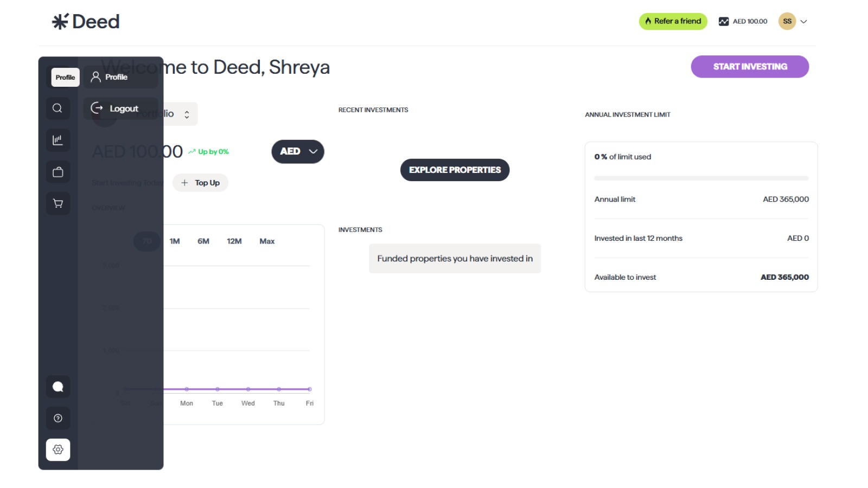Click the limit used progress bar
The height and width of the screenshot is (488, 868).
click(701, 178)
